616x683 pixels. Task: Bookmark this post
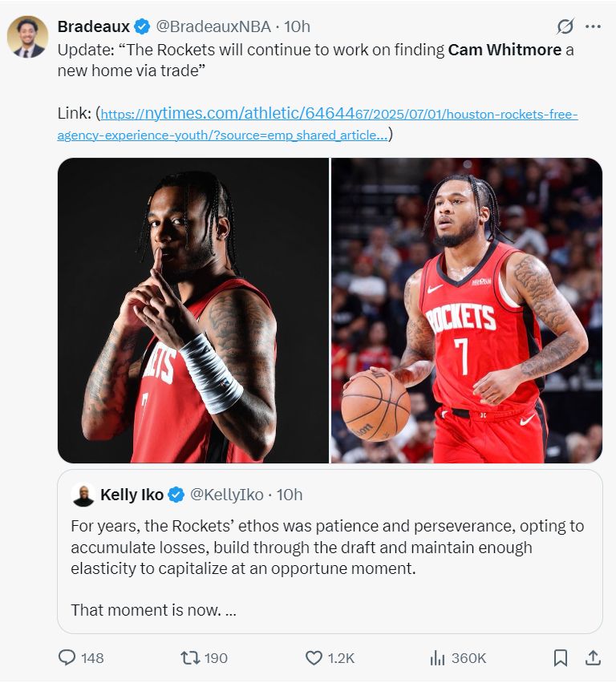pos(561,657)
